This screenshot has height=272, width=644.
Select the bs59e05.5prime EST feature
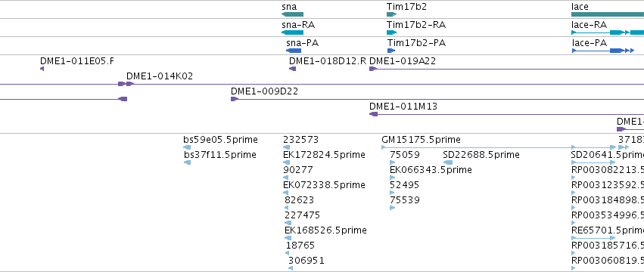(x=187, y=147)
